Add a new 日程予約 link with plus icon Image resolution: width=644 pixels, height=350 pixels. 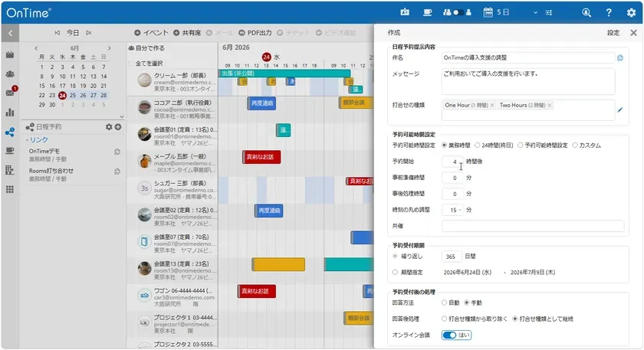118,127
